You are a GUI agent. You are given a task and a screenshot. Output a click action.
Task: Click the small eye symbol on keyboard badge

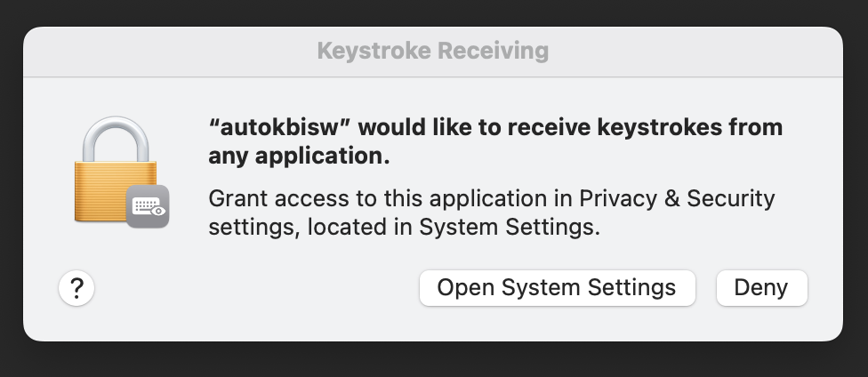pyautogui.click(x=157, y=212)
